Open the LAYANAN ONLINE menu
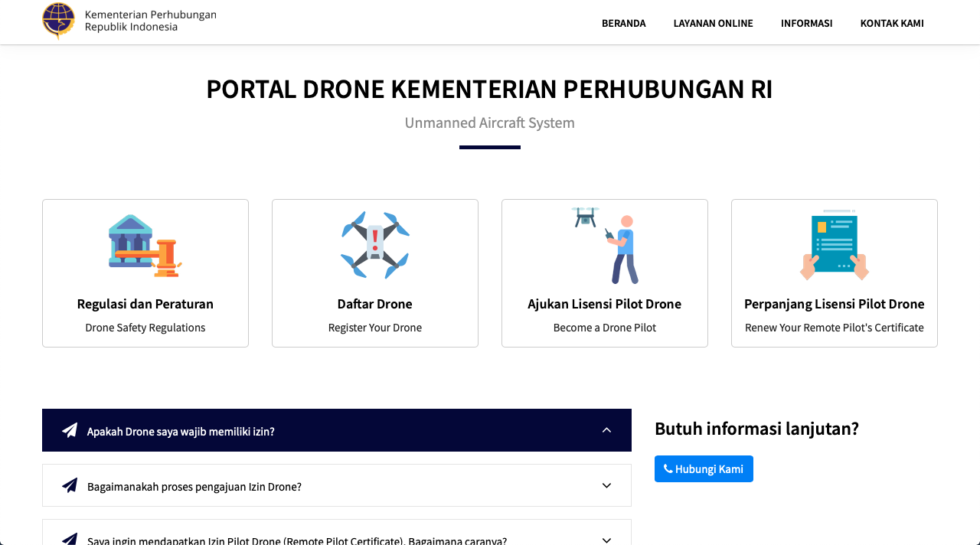980x545 pixels. [714, 23]
